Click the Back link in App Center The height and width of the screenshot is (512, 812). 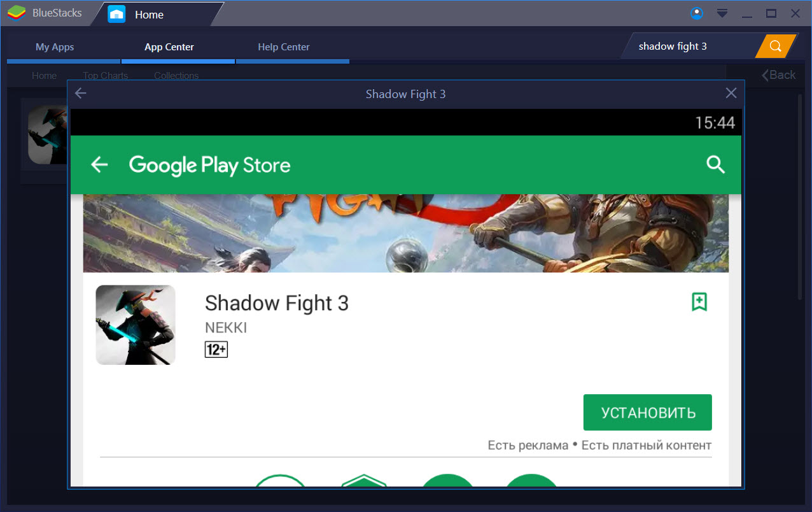[779, 75]
